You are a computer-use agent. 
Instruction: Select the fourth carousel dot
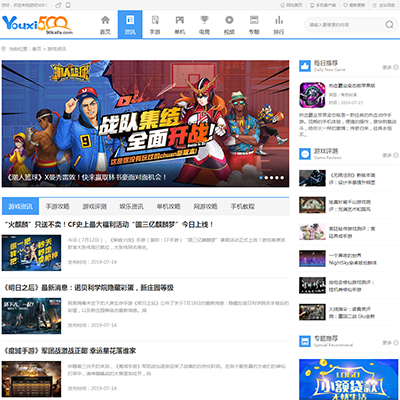click(277, 178)
